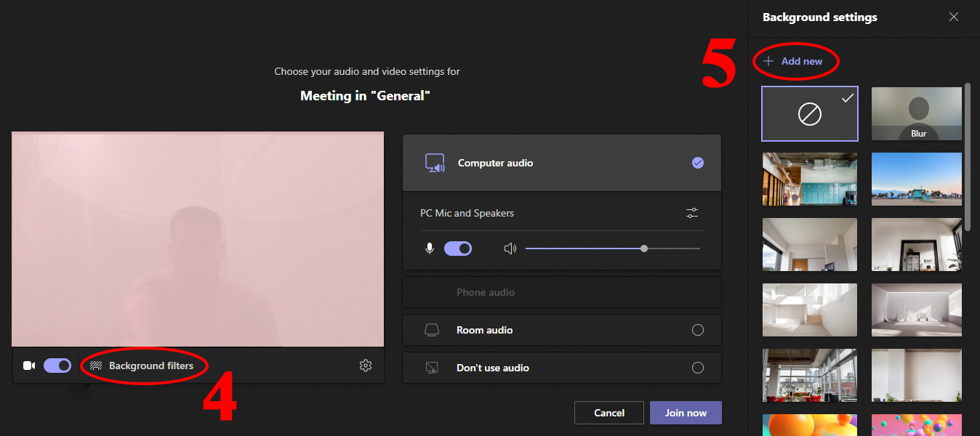Click the speaker volume slider
This screenshot has height=436, width=980.
tap(612, 249)
